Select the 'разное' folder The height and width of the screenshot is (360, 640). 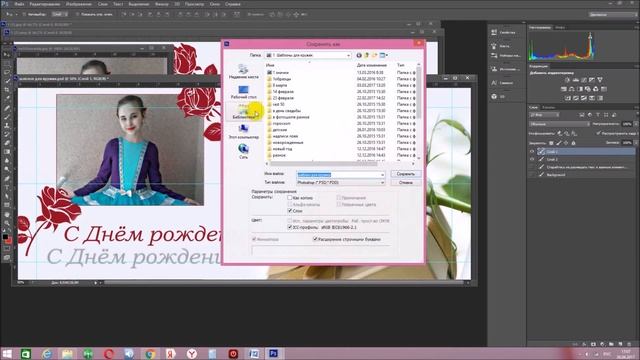(279, 155)
